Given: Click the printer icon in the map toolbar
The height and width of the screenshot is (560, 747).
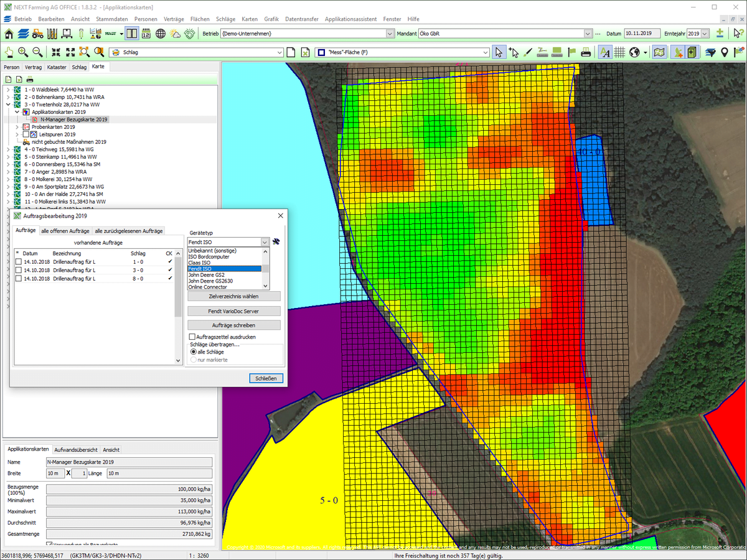Looking at the screenshot, I should [586, 52].
